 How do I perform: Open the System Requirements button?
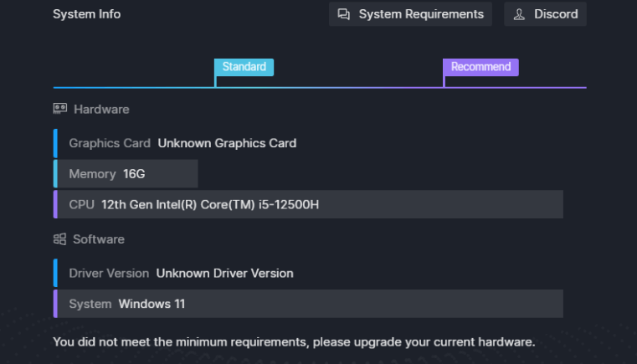(410, 14)
